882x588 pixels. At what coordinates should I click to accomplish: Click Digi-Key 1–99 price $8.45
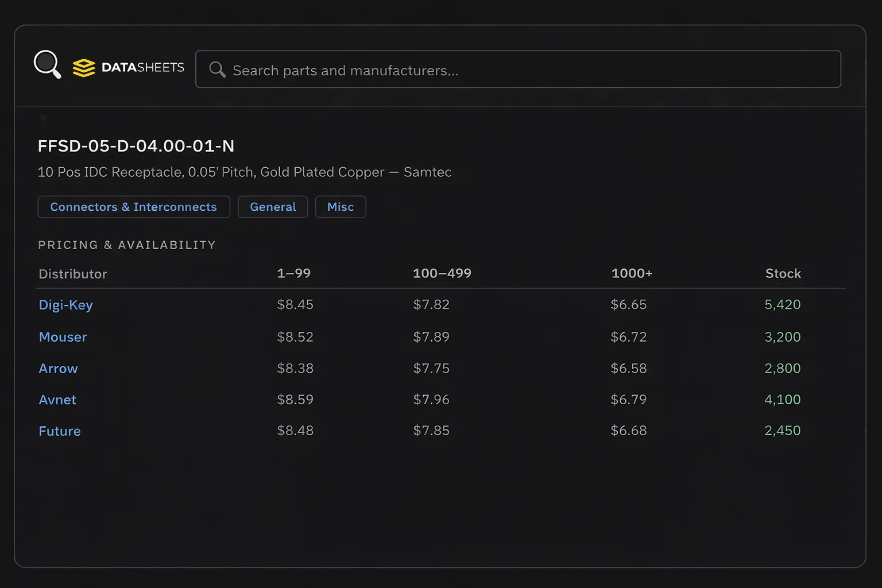(295, 304)
